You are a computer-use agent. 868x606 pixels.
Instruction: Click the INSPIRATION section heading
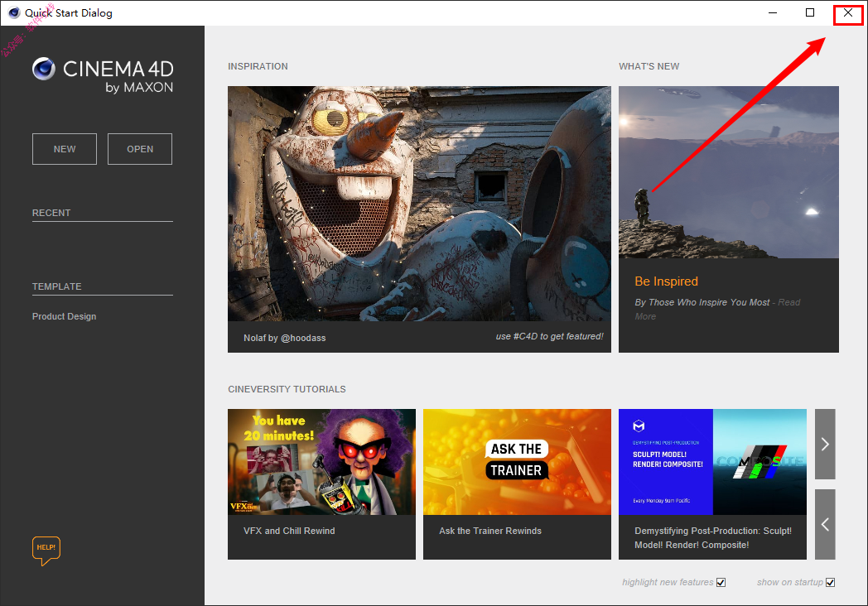258,66
